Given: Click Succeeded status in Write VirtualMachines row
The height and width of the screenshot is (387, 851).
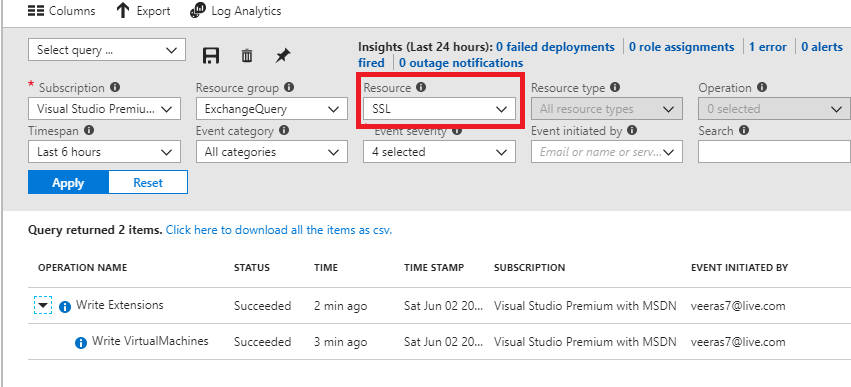Looking at the screenshot, I should click(262, 342).
